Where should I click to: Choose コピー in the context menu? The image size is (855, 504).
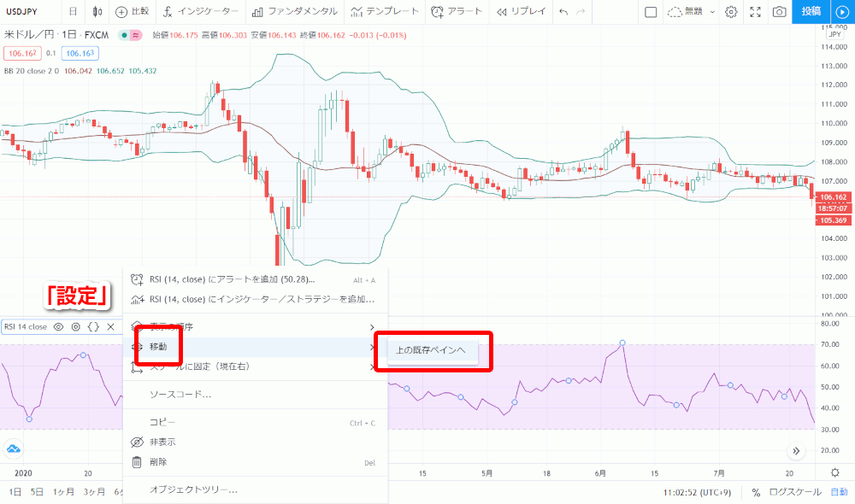click(255, 422)
